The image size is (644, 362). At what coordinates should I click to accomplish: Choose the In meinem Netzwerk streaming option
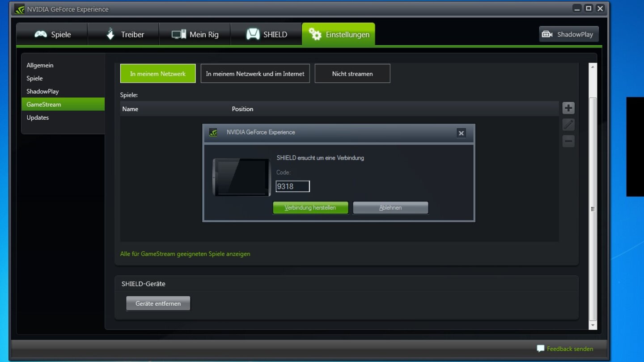(158, 74)
